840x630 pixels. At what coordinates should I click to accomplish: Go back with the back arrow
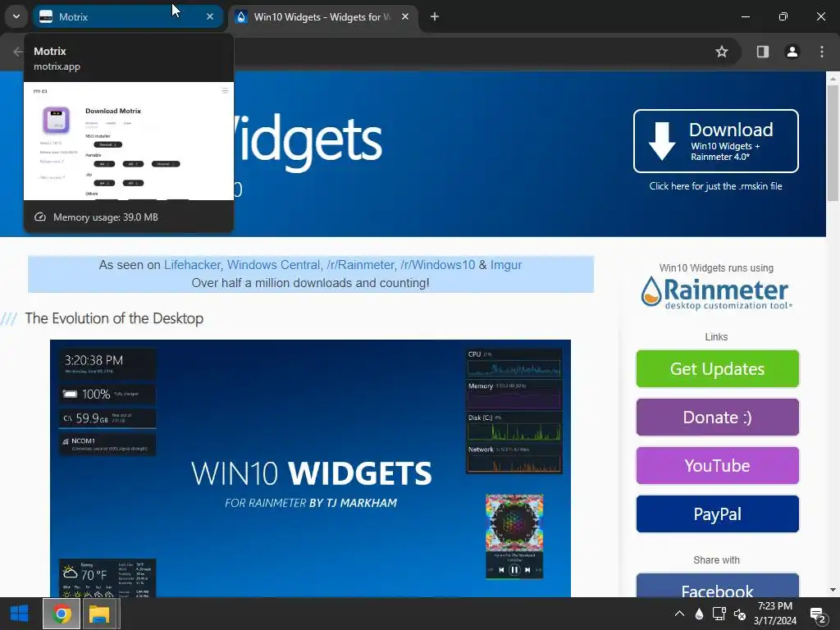[x=18, y=52]
